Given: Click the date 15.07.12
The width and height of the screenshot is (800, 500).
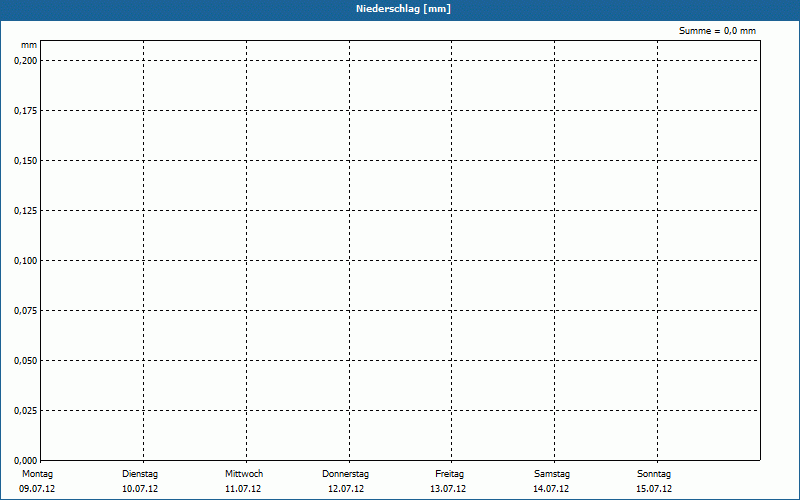Looking at the screenshot, I should pos(654,489).
